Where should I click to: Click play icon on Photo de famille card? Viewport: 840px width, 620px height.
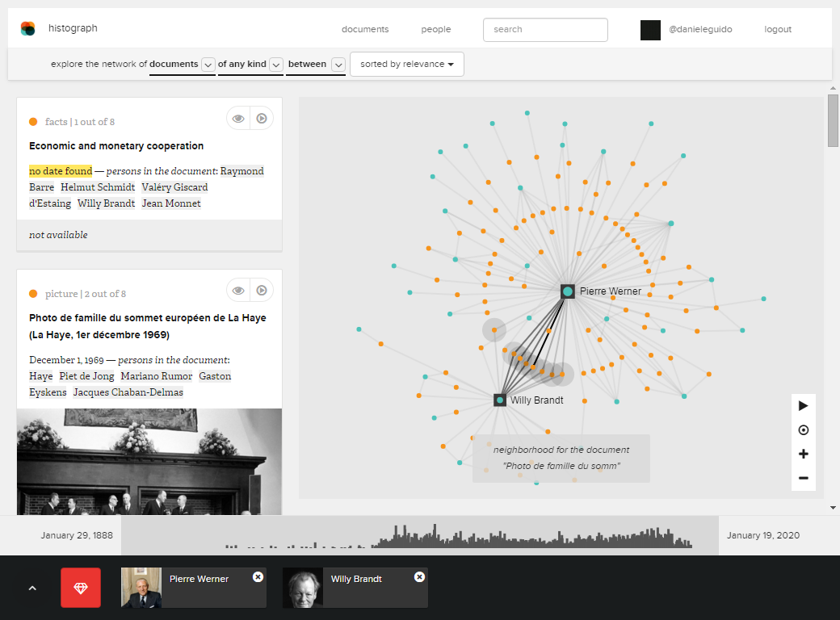pyautogui.click(x=262, y=290)
